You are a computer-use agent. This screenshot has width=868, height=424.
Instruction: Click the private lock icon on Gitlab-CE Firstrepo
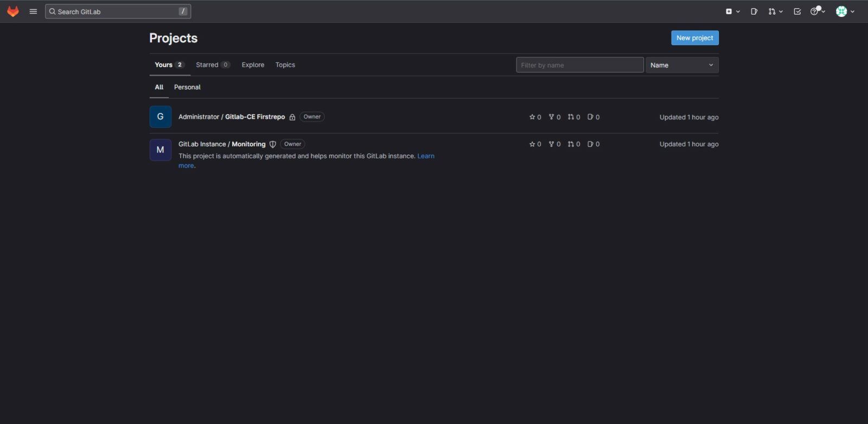(292, 117)
